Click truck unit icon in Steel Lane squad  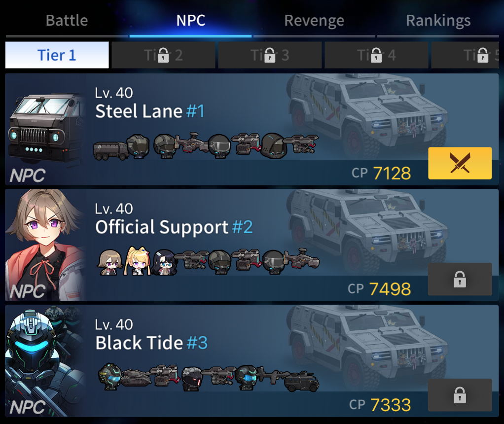click(x=110, y=150)
